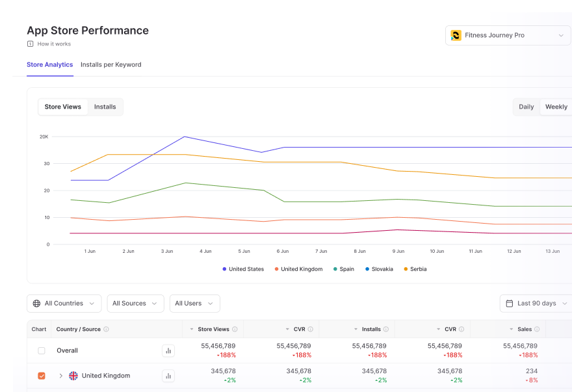Check the Overall row chart checkbox

pyautogui.click(x=42, y=350)
